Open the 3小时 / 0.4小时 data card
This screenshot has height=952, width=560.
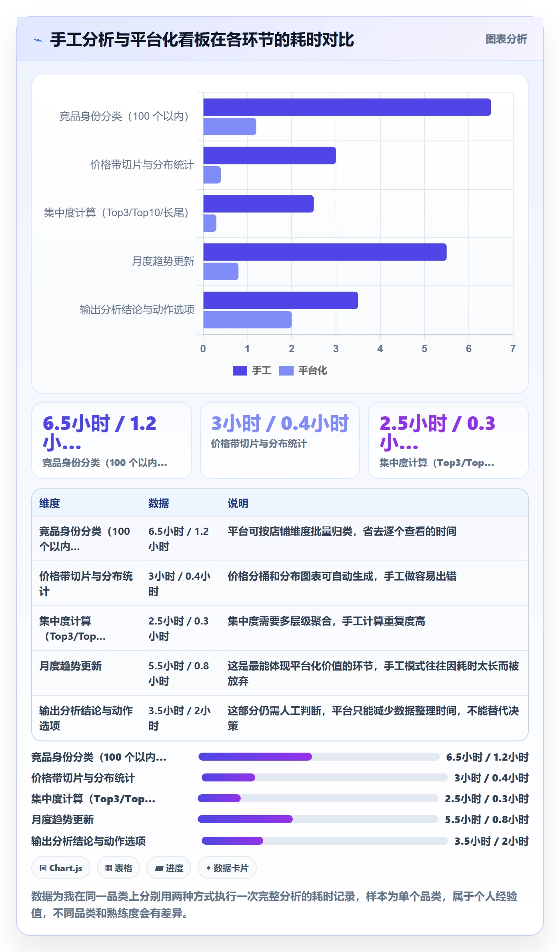[280, 440]
